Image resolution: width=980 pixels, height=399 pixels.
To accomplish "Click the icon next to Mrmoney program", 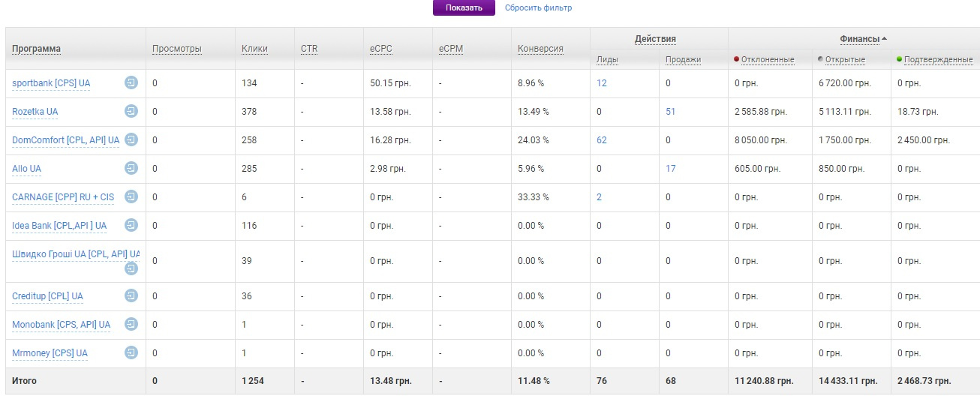I will pos(131,352).
